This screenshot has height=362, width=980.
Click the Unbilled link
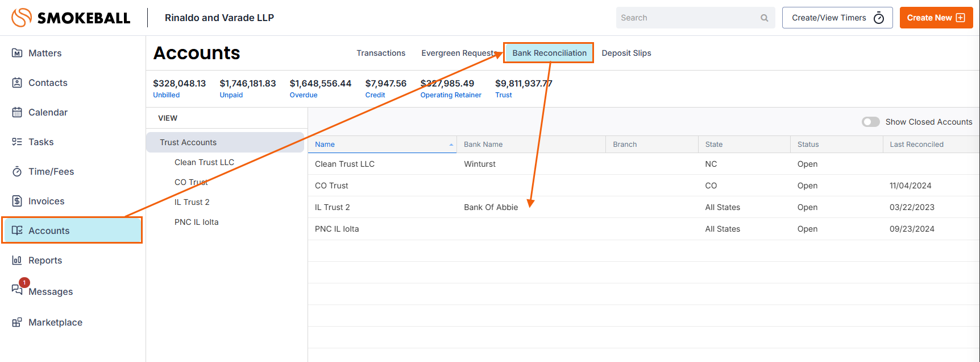pyautogui.click(x=166, y=95)
